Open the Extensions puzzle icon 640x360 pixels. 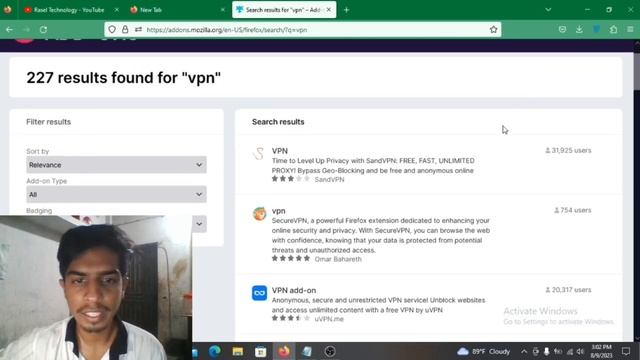coord(613,29)
